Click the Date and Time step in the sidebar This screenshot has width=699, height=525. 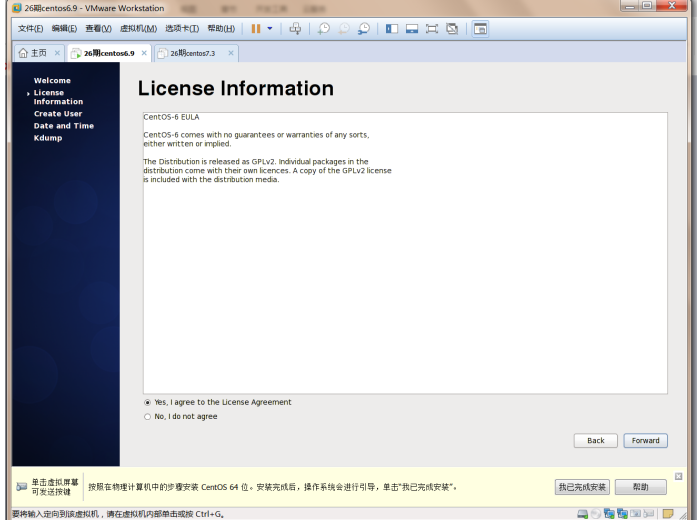click(64, 126)
